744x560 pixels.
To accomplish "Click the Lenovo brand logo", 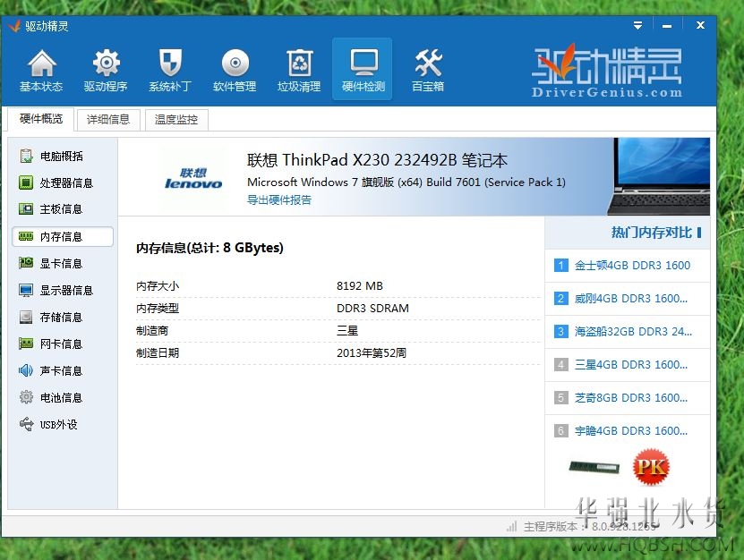I will [x=193, y=178].
